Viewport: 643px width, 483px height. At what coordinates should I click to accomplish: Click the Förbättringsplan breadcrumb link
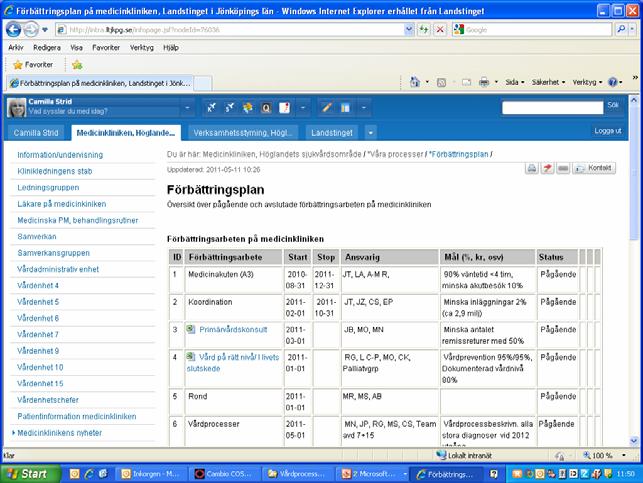(459, 155)
